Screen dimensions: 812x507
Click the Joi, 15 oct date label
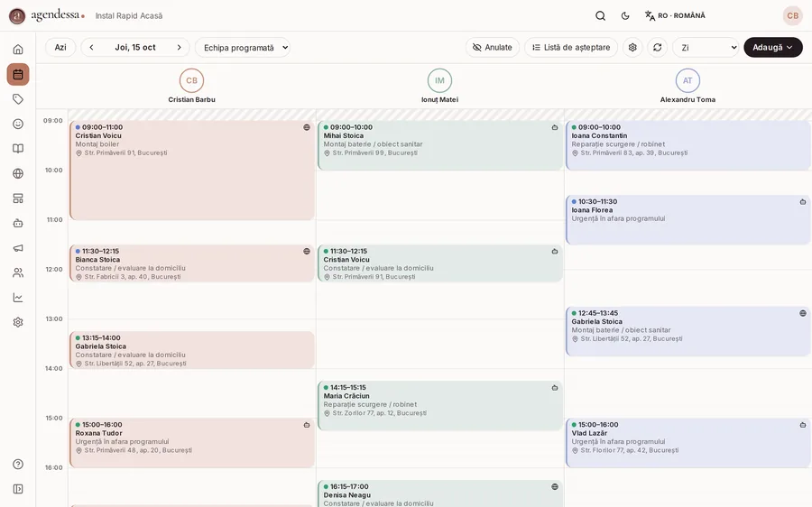coord(135,47)
